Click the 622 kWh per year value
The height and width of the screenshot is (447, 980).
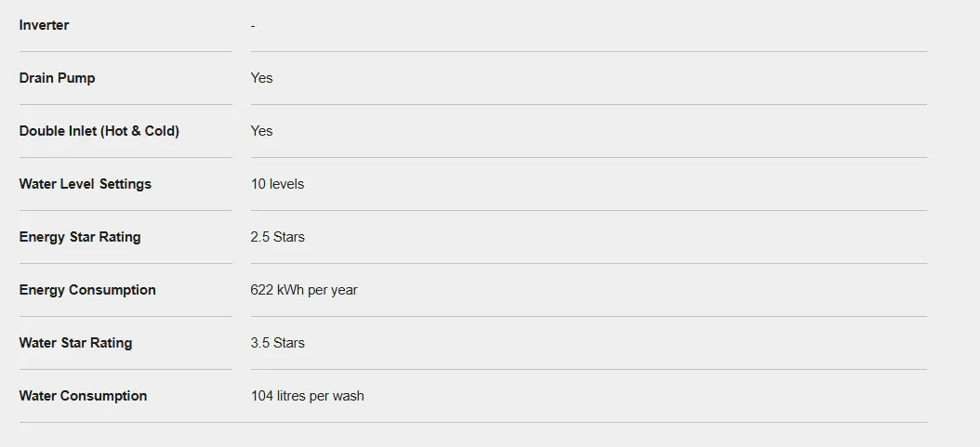304,290
